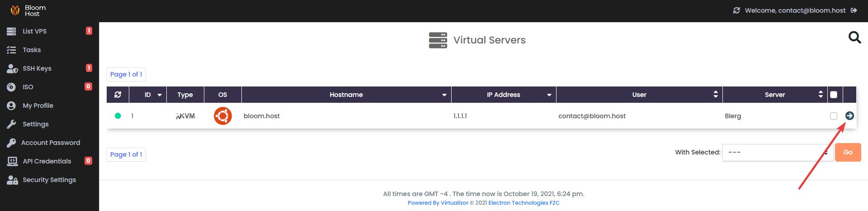Click the Bloom Host logo

tap(28, 10)
